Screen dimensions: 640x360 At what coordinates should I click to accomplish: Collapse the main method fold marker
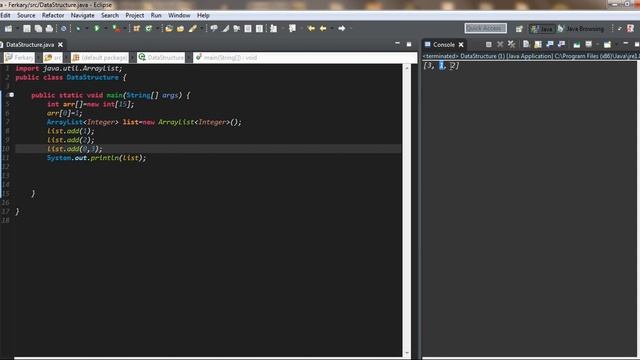[x=11, y=95]
